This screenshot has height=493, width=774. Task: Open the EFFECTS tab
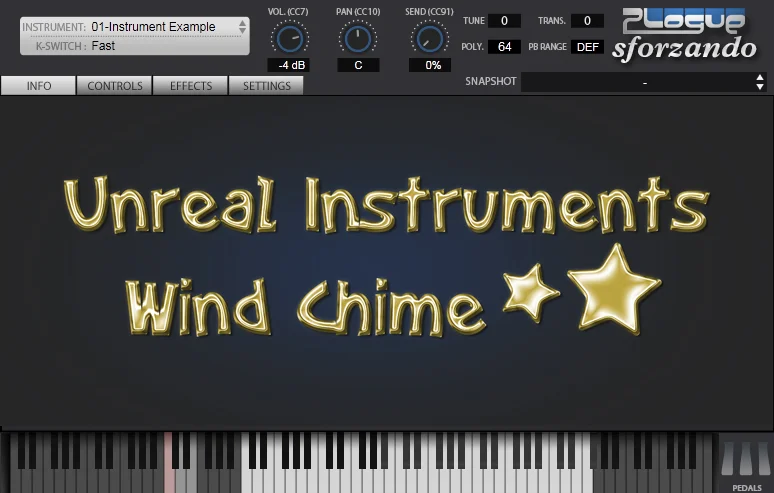191,85
